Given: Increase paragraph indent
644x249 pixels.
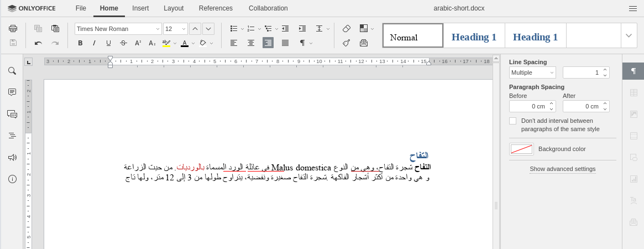Looking at the screenshot, I should point(302,29).
